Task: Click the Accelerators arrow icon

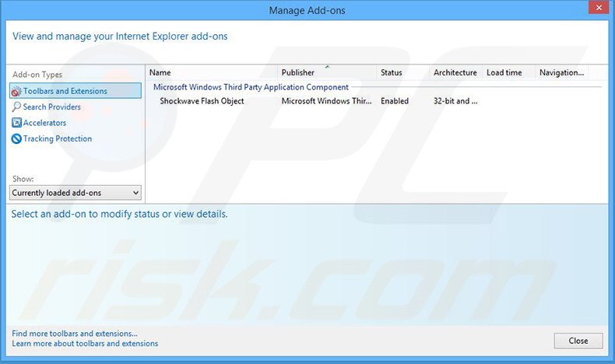Action: coord(16,123)
